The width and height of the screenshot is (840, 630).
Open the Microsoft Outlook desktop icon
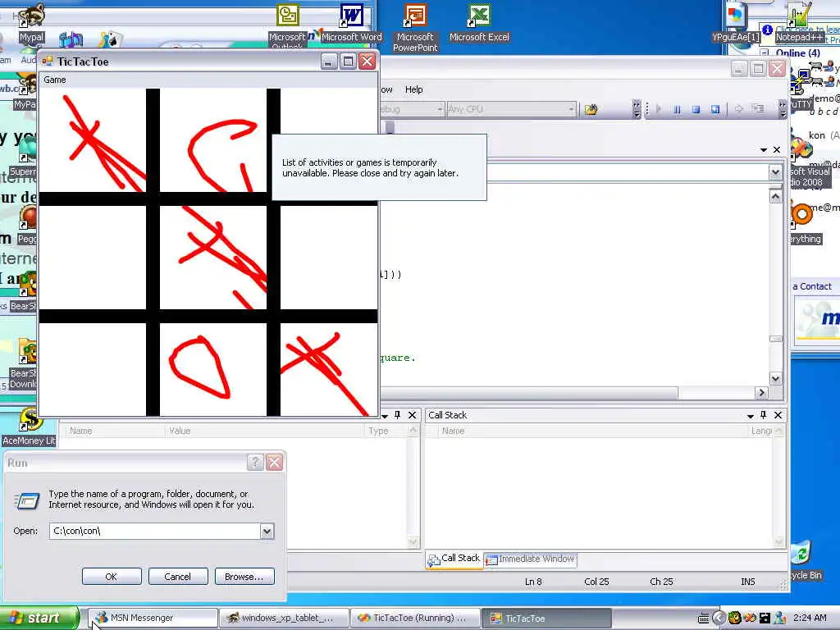pyautogui.click(x=288, y=25)
